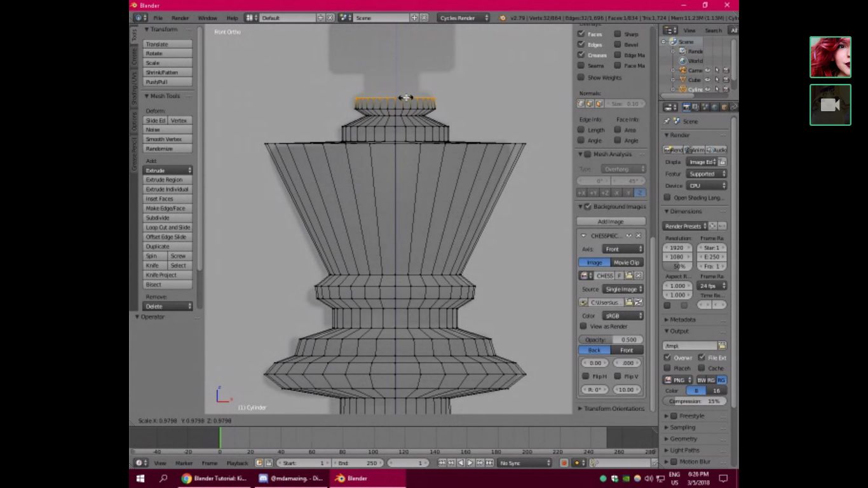This screenshot has width=868, height=488.
Task: Open the Scene properties tab icon
Action: tap(705, 107)
